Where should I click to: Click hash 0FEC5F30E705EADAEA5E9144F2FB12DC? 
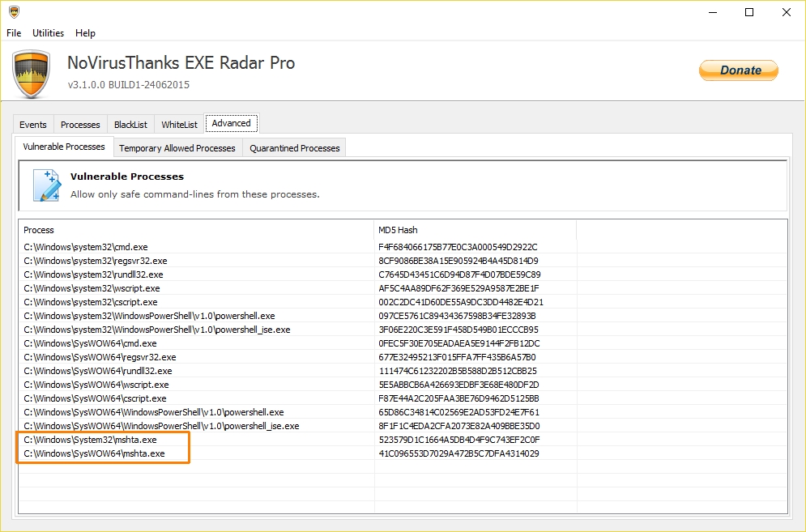pyautogui.click(x=459, y=343)
